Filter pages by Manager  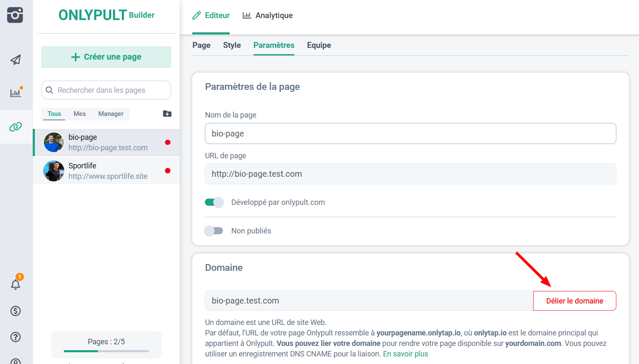[x=111, y=114]
